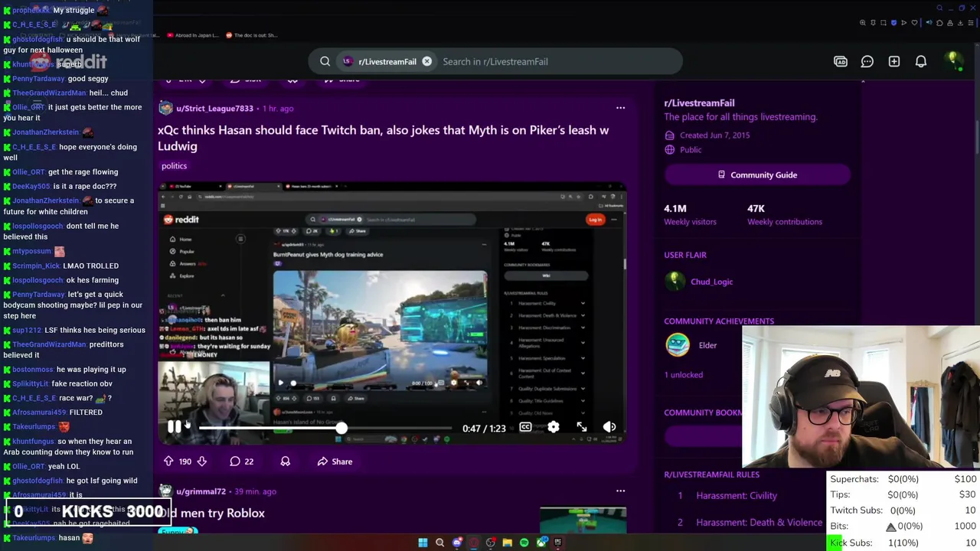Click the 1 unlocked achievements text

pos(683,375)
